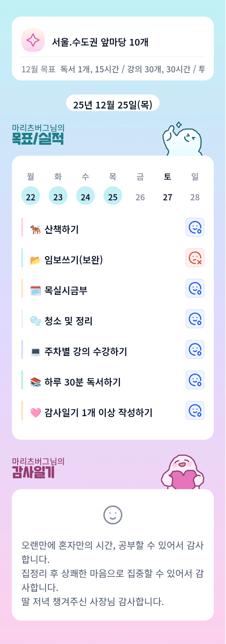Open the 산책하기 goal item
The image size is (226, 644).
tap(62, 229)
